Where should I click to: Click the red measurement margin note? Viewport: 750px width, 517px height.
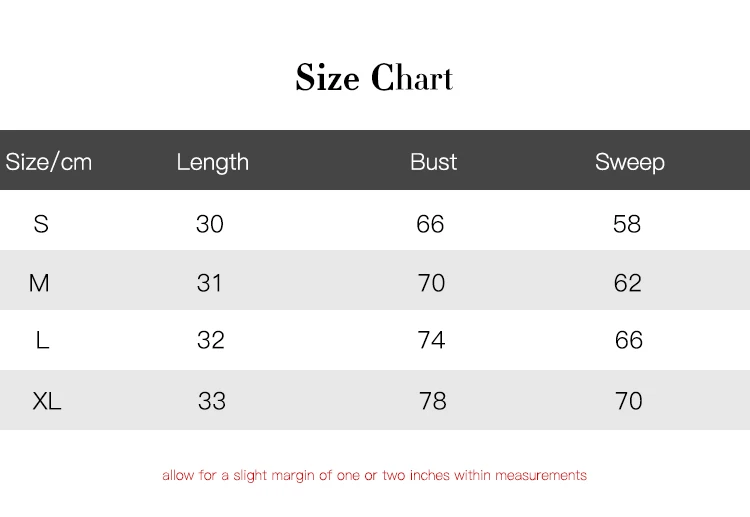tap(374, 475)
